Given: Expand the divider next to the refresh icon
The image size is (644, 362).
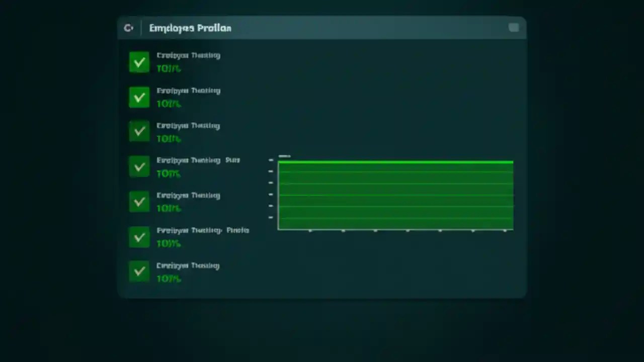Looking at the screenshot, I should 141,28.
